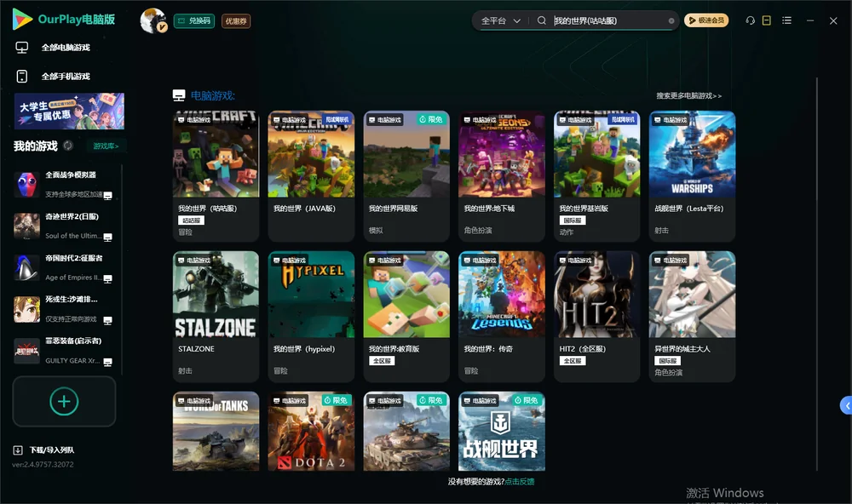
Task: Open customer service headset icon
Action: 751,20
